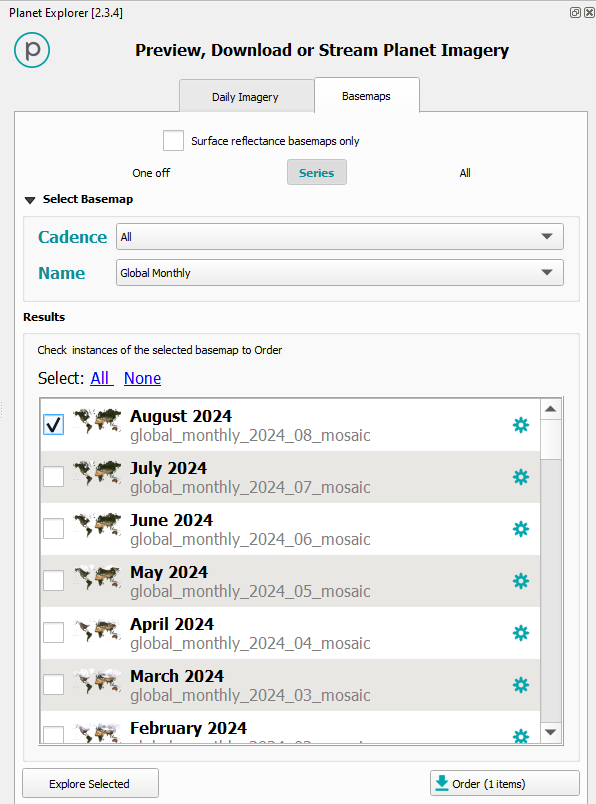
Task: Check the March 2024 basemap checkbox
Action: 53,685
